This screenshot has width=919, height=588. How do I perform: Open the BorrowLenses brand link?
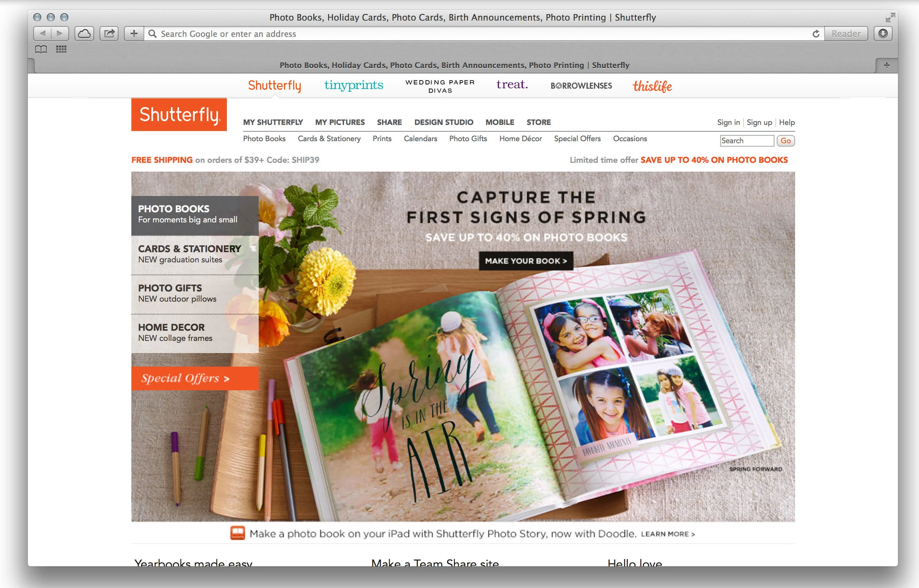pos(581,86)
